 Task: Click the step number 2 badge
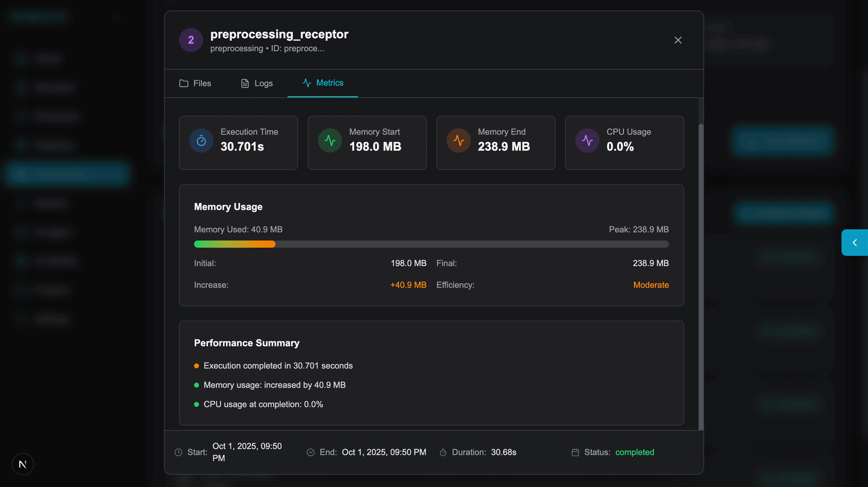pyautogui.click(x=191, y=40)
